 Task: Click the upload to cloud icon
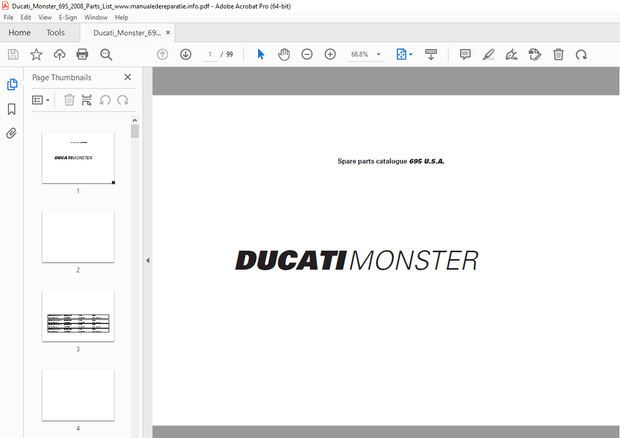click(x=59, y=55)
